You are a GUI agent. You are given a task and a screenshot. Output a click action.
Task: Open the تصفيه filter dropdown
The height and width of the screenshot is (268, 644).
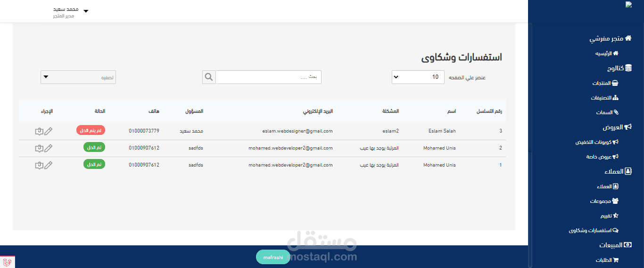point(78,77)
